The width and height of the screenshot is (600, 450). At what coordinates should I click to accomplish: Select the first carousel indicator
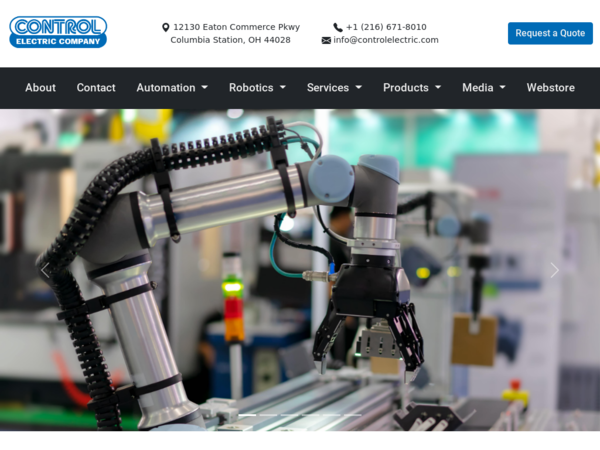[248, 415]
